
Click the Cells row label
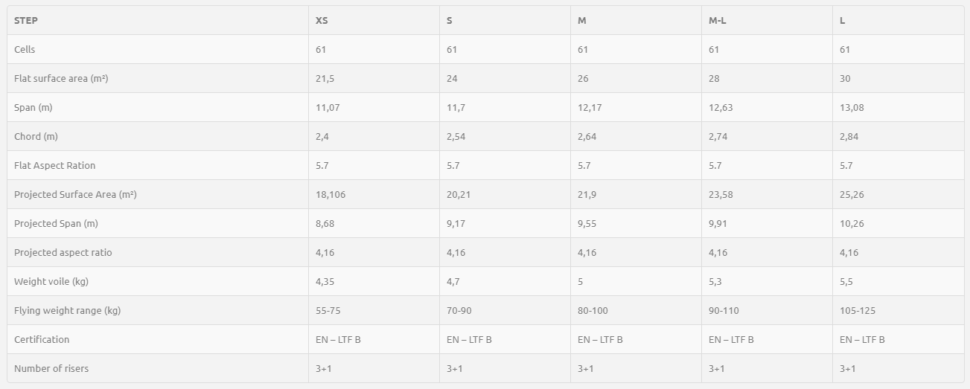pos(25,49)
